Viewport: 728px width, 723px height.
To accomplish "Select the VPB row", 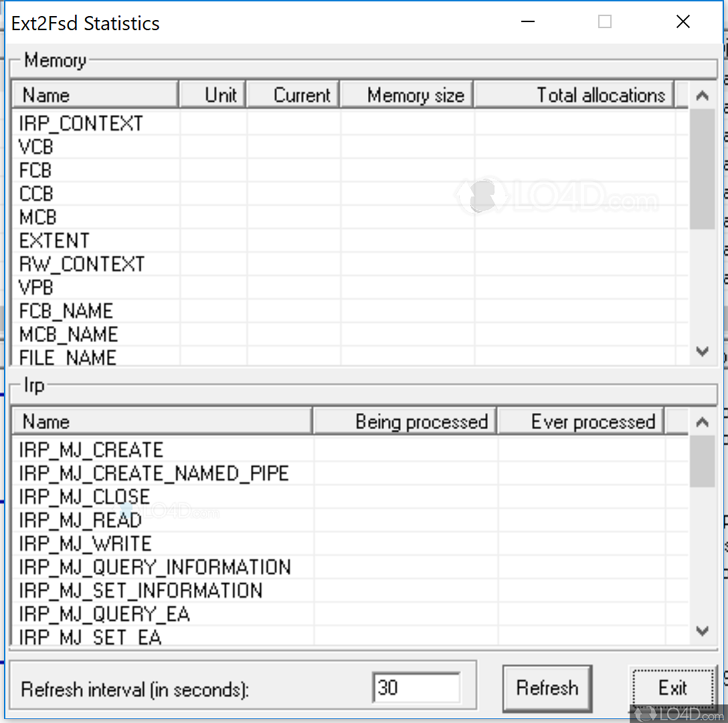I will point(351,288).
